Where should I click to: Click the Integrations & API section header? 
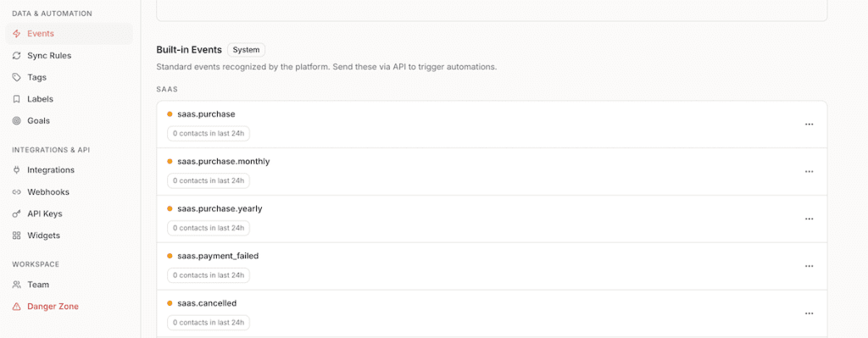tap(51, 150)
